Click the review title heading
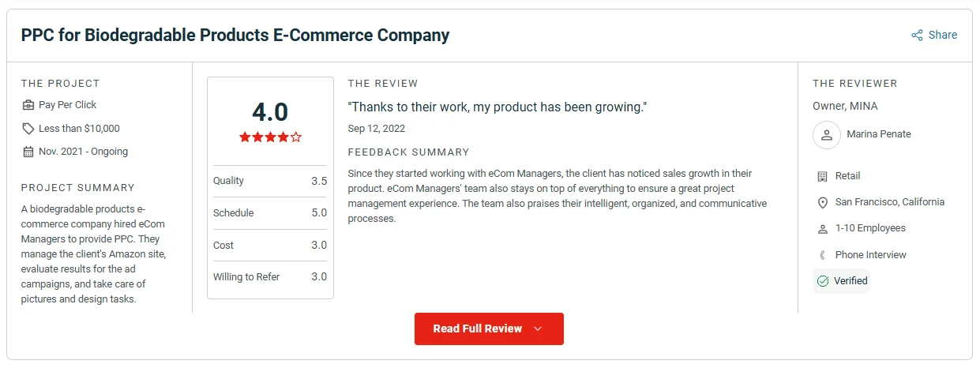The height and width of the screenshot is (368, 980). [x=235, y=36]
